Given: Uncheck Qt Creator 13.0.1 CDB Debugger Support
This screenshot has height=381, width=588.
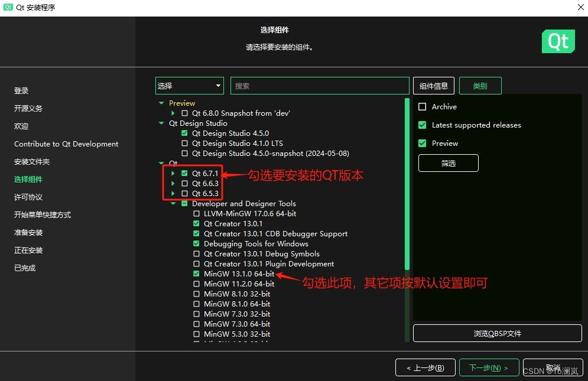Looking at the screenshot, I should coord(196,234).
